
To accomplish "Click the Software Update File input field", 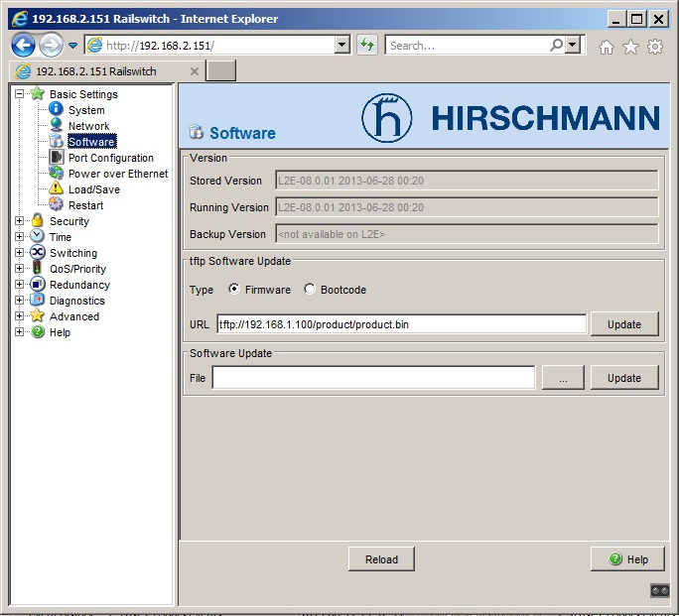I will coord(373,378).
